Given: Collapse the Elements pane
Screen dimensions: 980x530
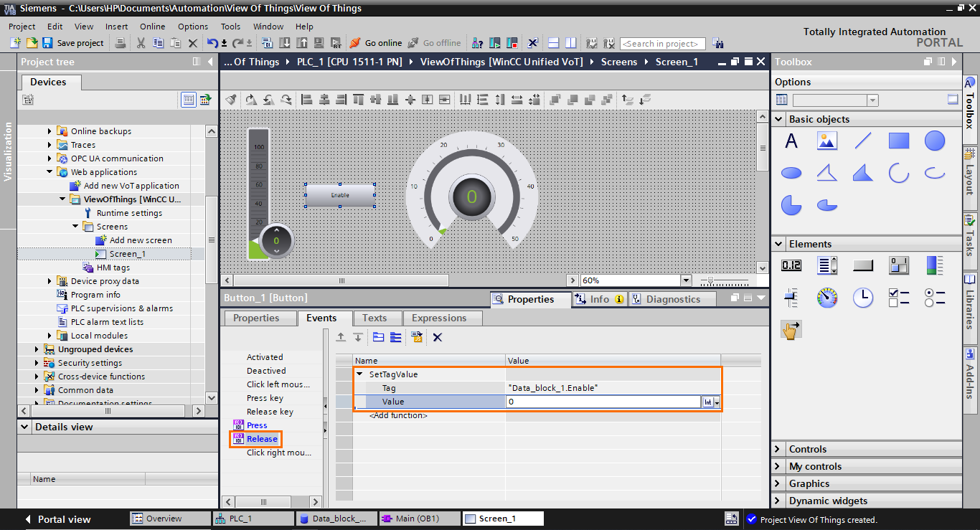Looking at the screenshot, I should coord(779,244).
